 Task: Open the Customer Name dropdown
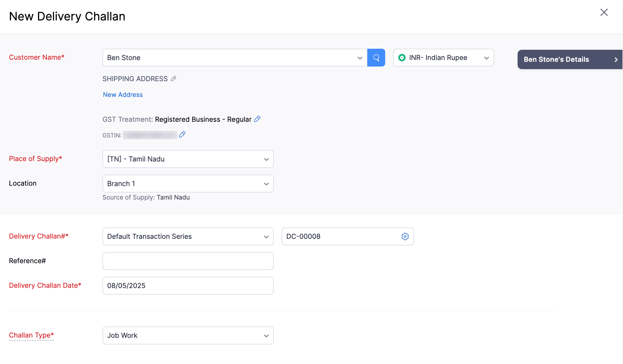point(360,58)
